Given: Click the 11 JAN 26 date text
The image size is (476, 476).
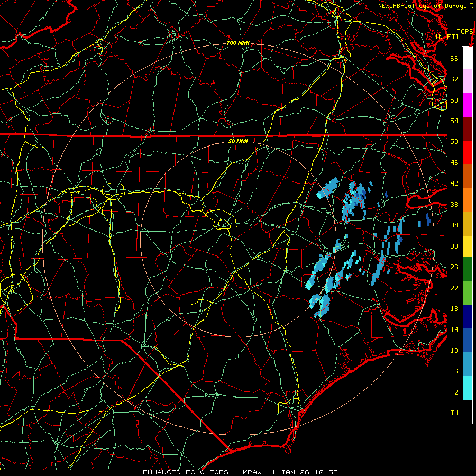Looking at the screenshot, I should [x=288, y=472].
